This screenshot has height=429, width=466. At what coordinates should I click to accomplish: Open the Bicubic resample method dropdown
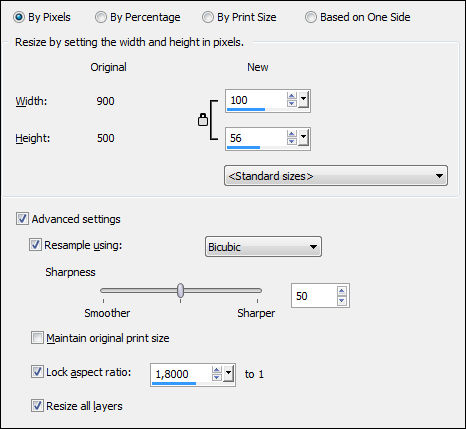click(263, 247)
